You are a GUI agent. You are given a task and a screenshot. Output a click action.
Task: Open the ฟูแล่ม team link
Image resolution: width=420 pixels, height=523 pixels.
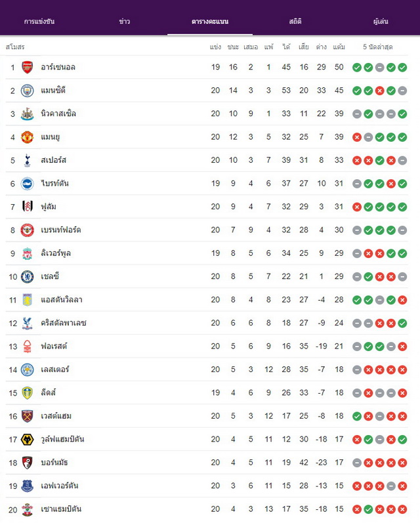point(49,207)
